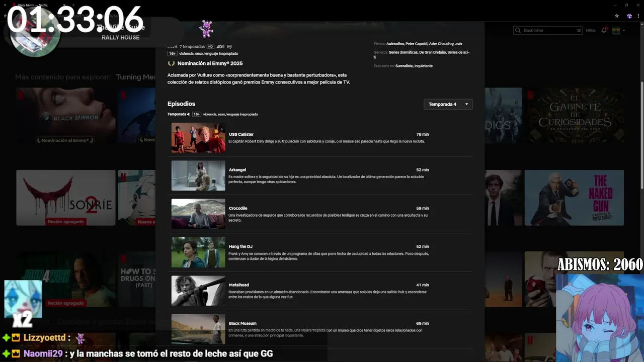The height and width of the screenshot is (362, 644).
Task: Open the browser three-dot menu
Action: point(638,16)
